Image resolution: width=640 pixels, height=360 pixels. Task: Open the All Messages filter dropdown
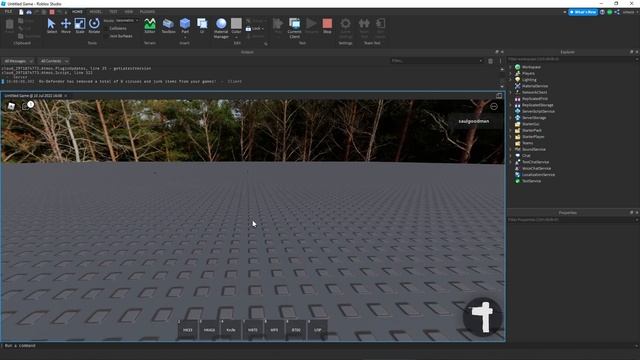coord(18,61)
